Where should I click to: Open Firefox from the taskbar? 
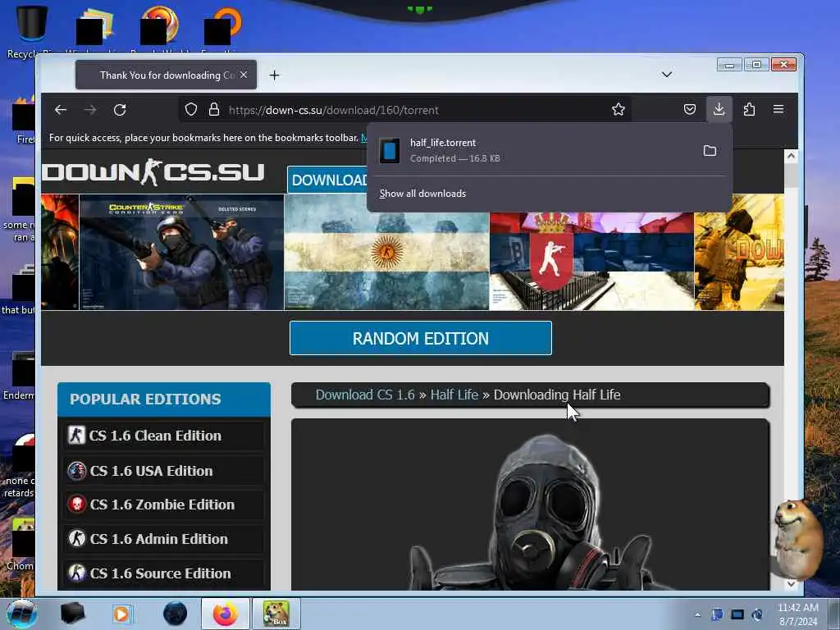click(x=226, y=614)
